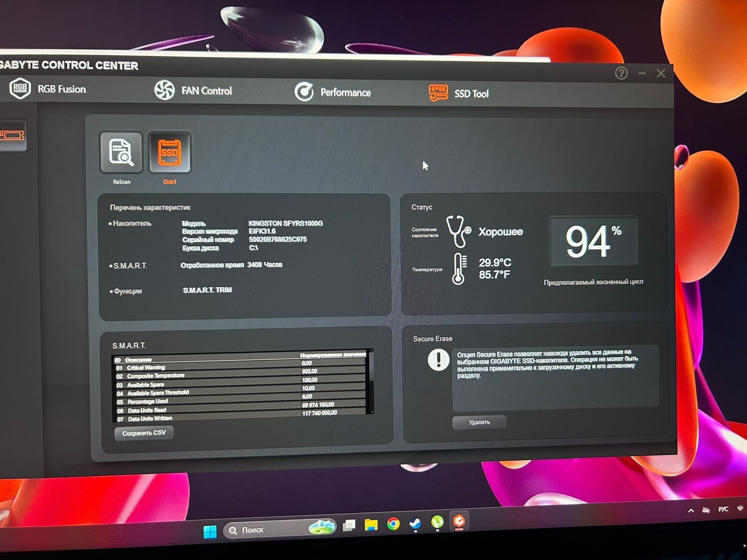Click the fan icon beside FAN Control
The width and height of the screenshot is (747, 560).
[x=164, y=90]
